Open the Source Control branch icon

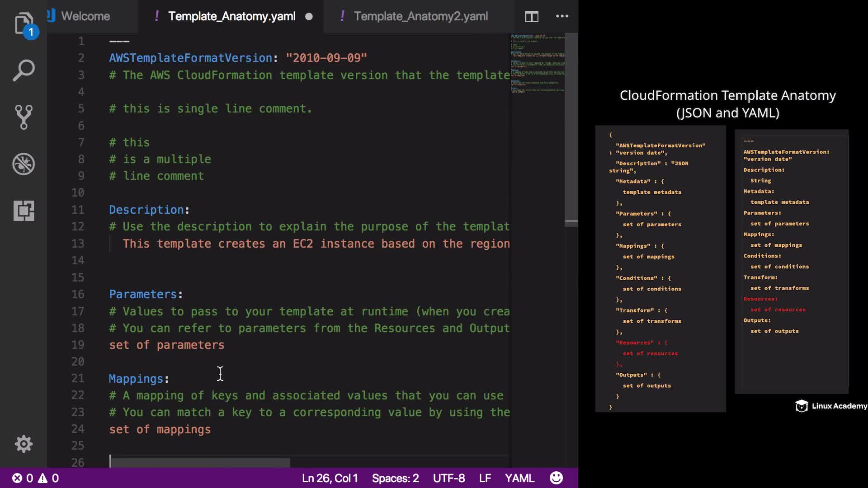coord(24,117)
